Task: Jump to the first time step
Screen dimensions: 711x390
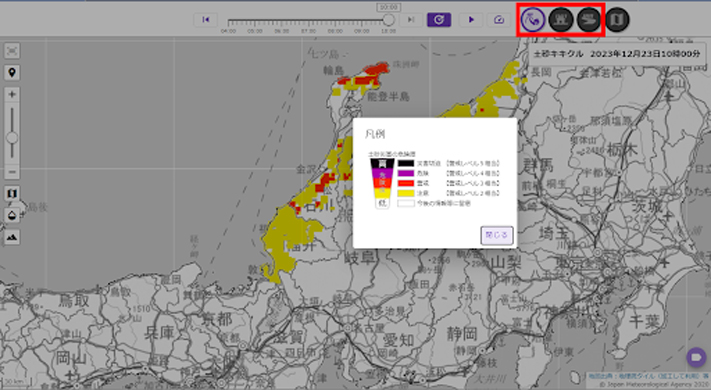Action: coord(206,20)
